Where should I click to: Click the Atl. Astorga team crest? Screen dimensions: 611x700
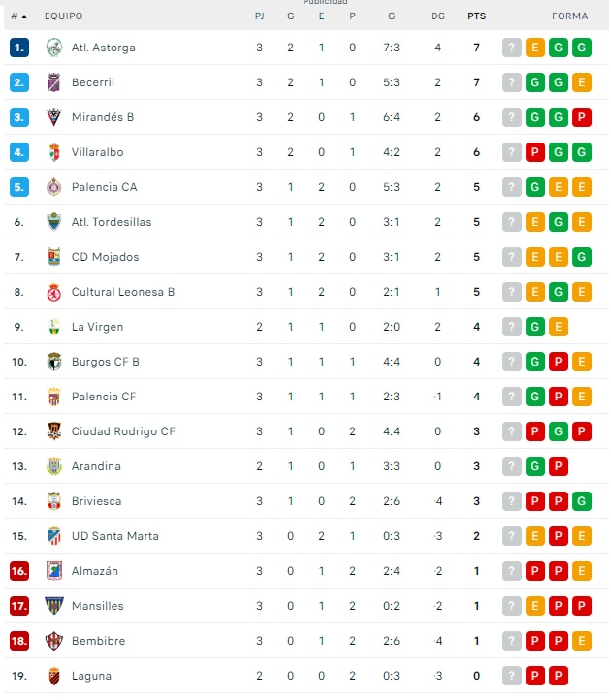[x=54, y=48]
